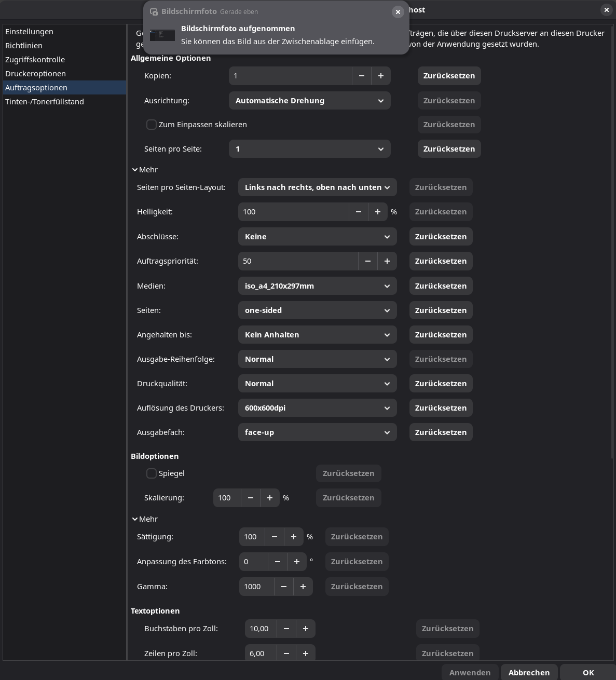
Task: Click the Abbrechen button
Action: point(529,672)
